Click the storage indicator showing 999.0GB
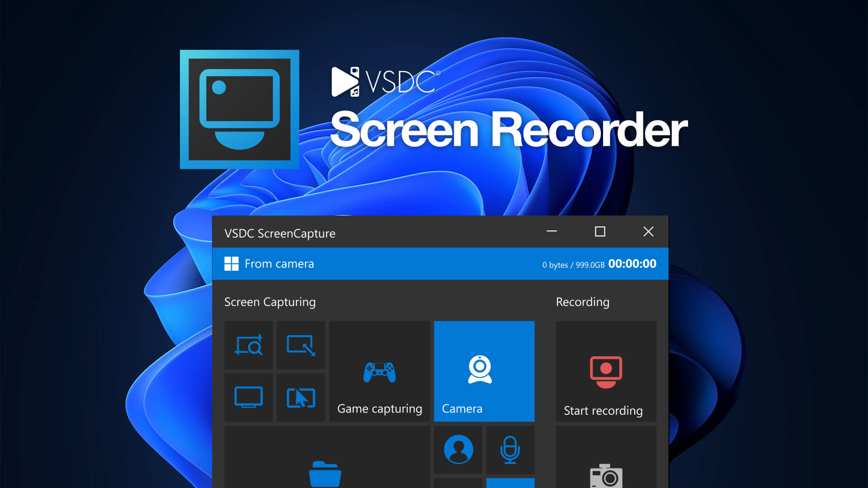868x488 pixels. pyautogui.click(x=574, y=265)
